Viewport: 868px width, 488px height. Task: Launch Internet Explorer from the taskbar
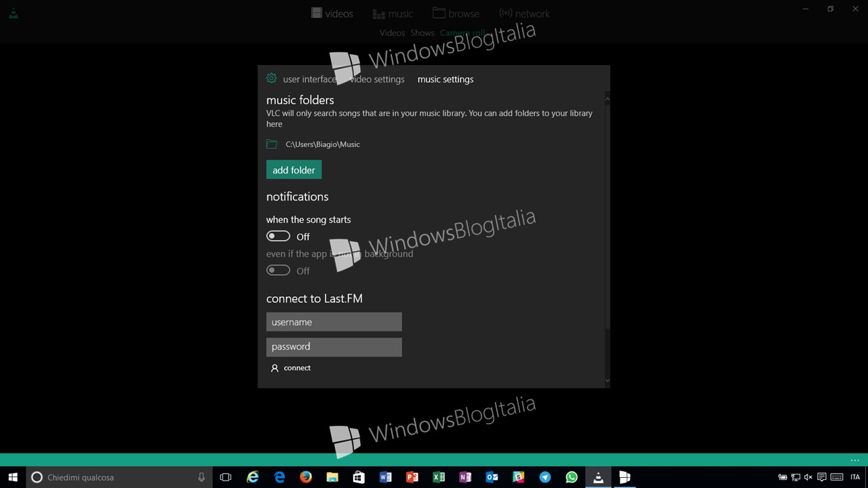pos(253,477)
